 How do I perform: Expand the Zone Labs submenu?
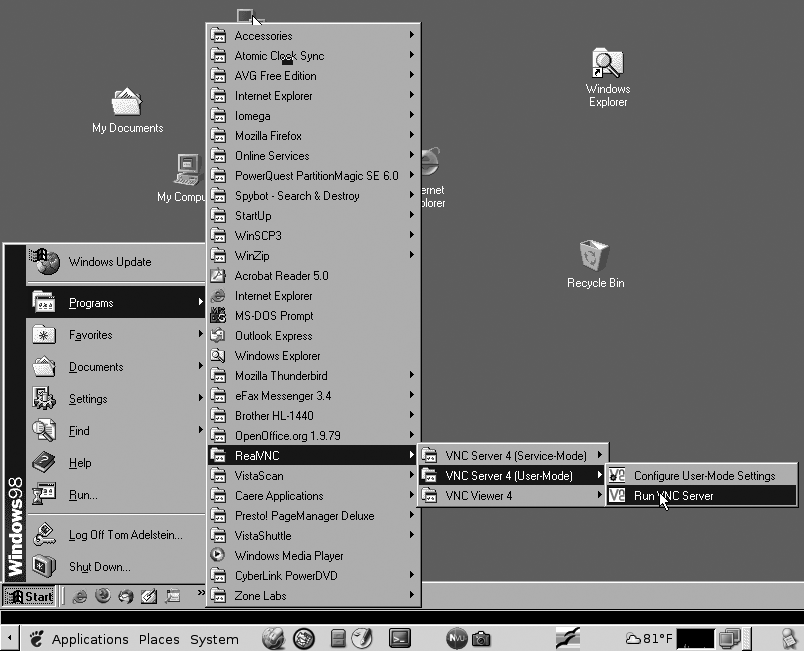[262, 595]
